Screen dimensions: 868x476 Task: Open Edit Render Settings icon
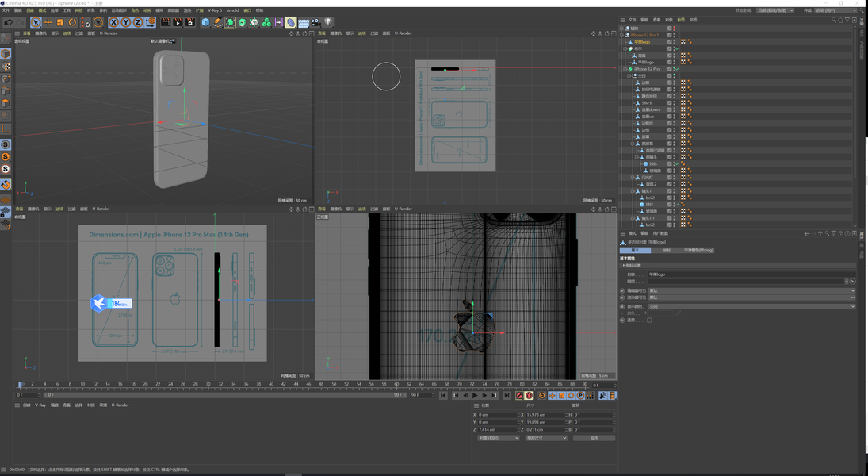(x=190, y=22)
